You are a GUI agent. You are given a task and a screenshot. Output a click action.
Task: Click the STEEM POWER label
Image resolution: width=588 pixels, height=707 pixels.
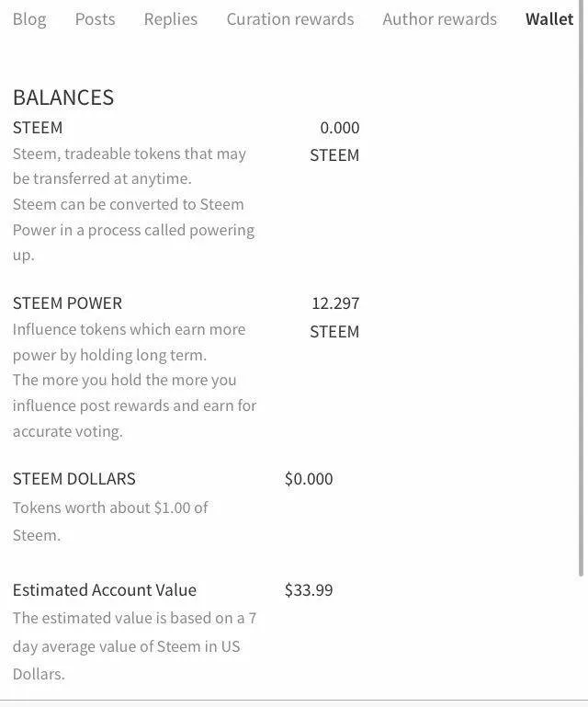coord(68,303)
